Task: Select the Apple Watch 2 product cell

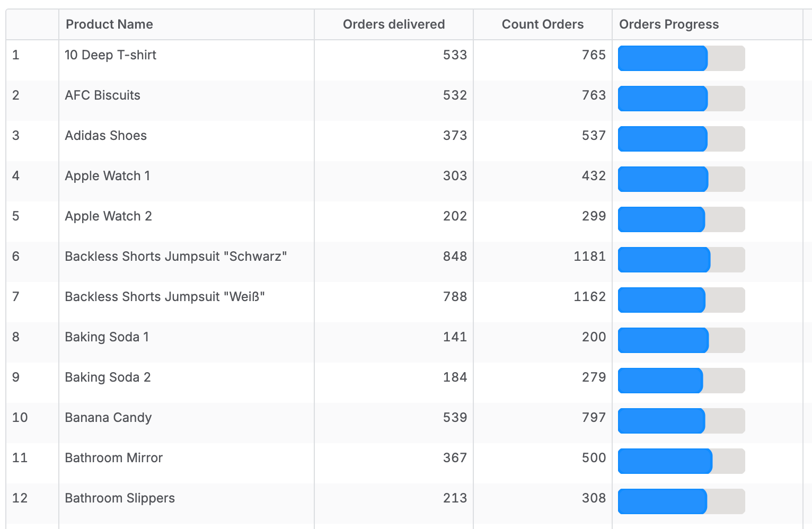Action: coord(186,221)
